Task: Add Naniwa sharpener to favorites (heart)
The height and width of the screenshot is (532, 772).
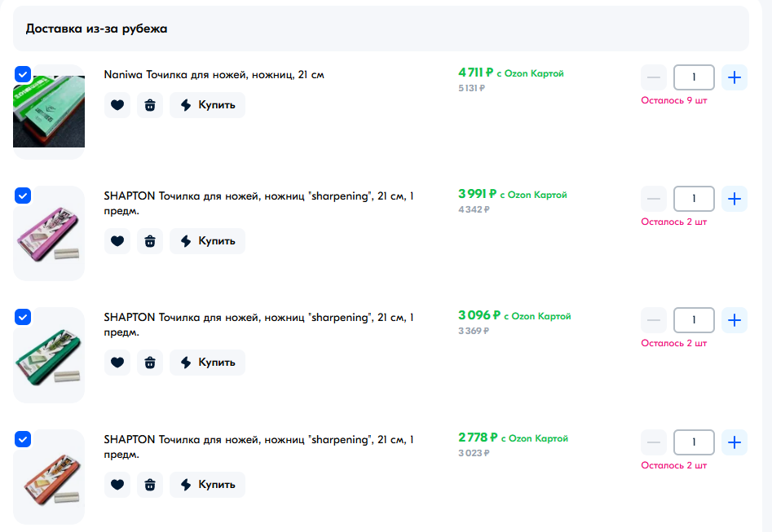Action: pyautogui.click(x=117, y=105)
